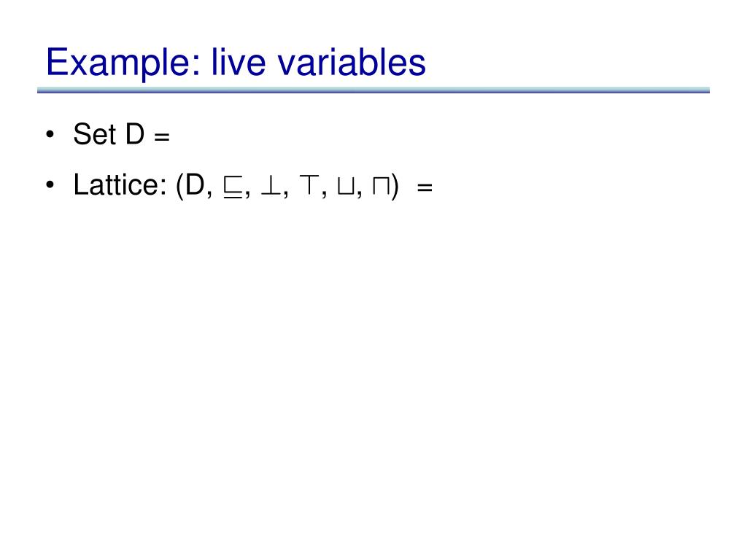Click the bottom symbol ⊥

point(268,187)
